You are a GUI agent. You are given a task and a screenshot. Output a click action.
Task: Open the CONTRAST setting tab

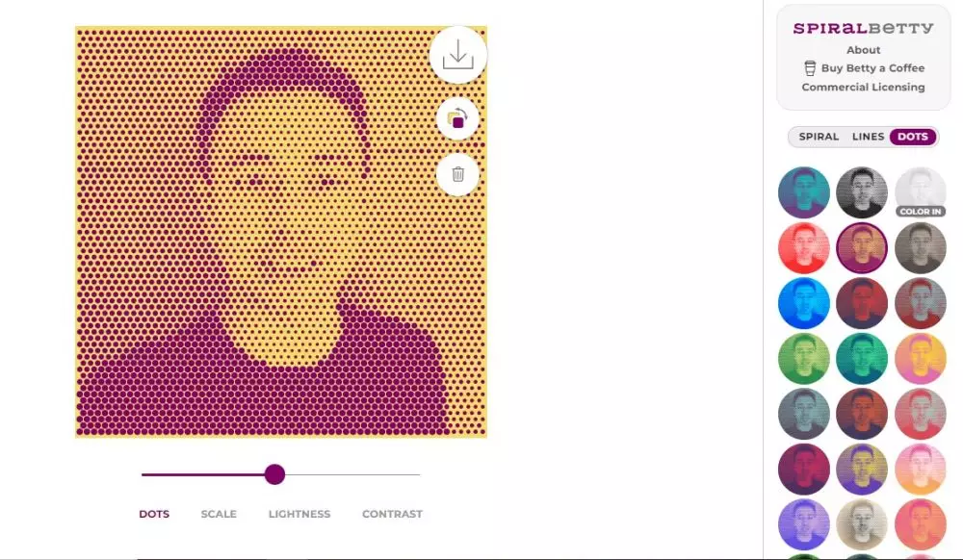[x=393, y=514]
